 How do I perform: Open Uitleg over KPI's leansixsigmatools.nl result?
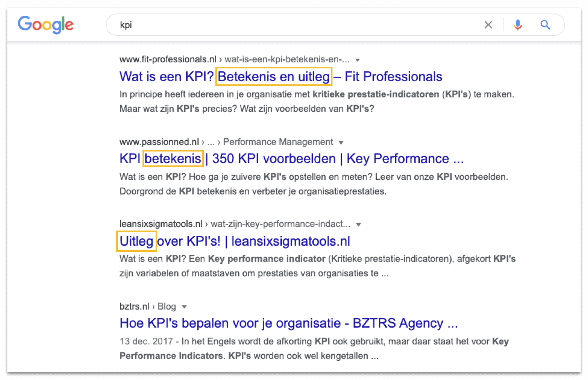click(x=235, y=241)
